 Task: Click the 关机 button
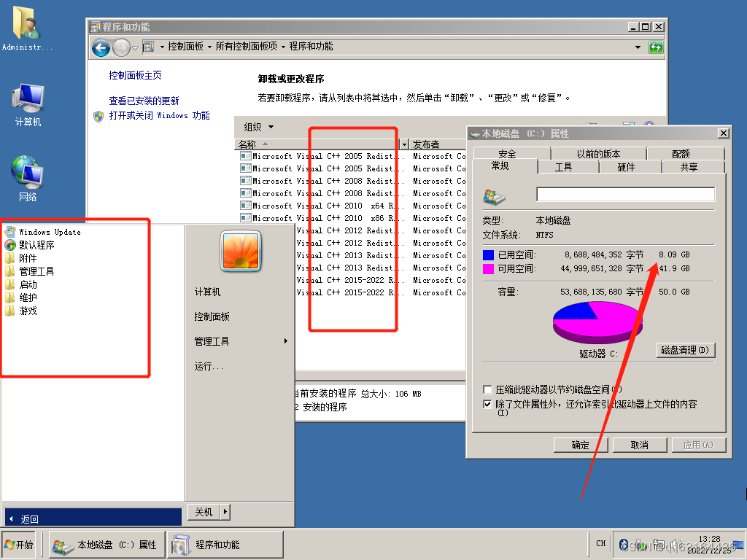(x=204, y=512)
